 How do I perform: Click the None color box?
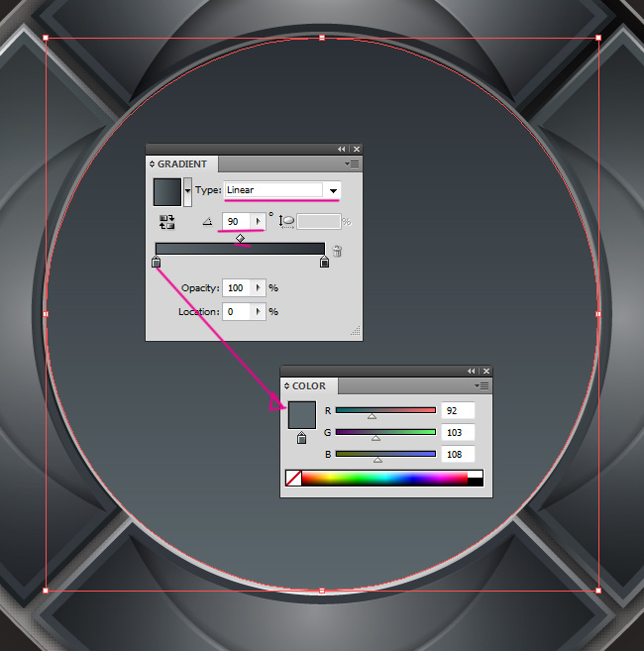tap(293, 478)
